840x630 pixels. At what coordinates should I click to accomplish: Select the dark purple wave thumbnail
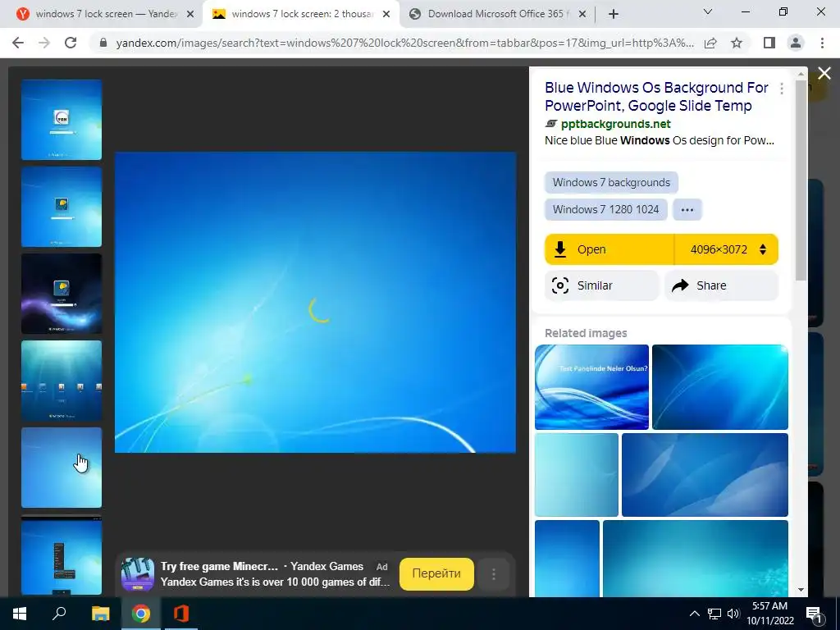point(62,294)
